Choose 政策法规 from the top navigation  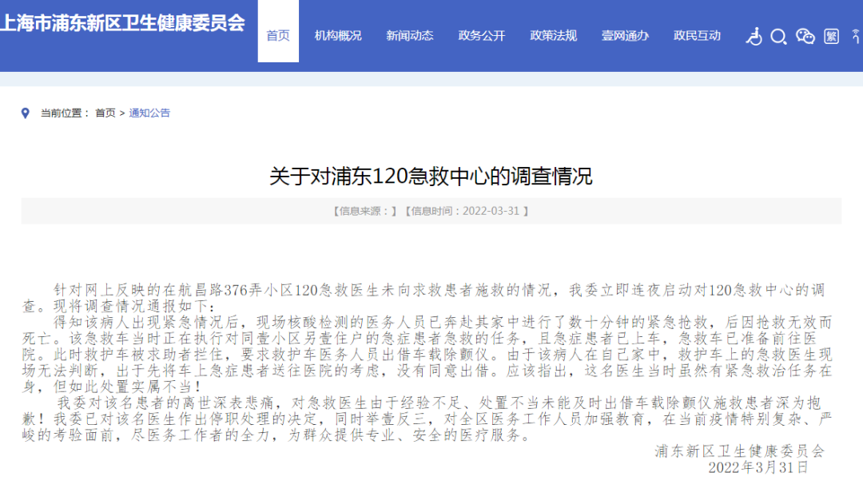pyautogui.click(x=554, y=35)
